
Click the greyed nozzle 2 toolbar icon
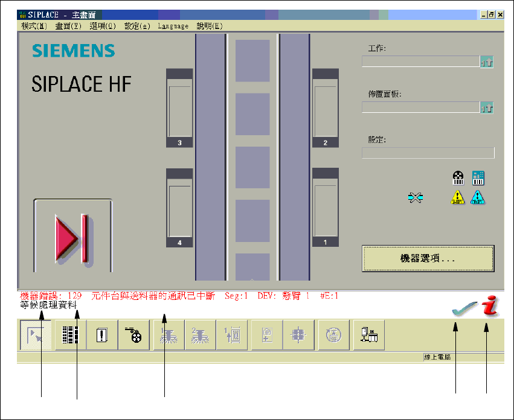tap(200, 335)
